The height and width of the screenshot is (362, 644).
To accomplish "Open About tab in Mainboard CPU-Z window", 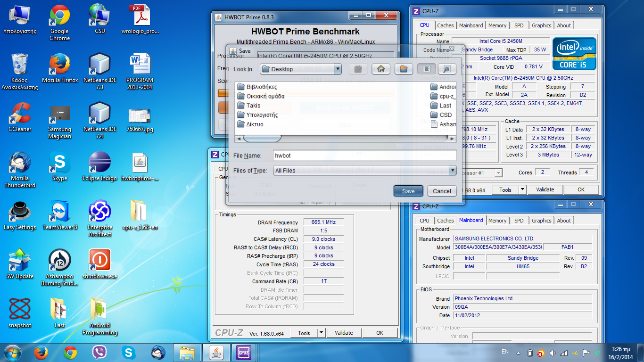I will 564,221.
